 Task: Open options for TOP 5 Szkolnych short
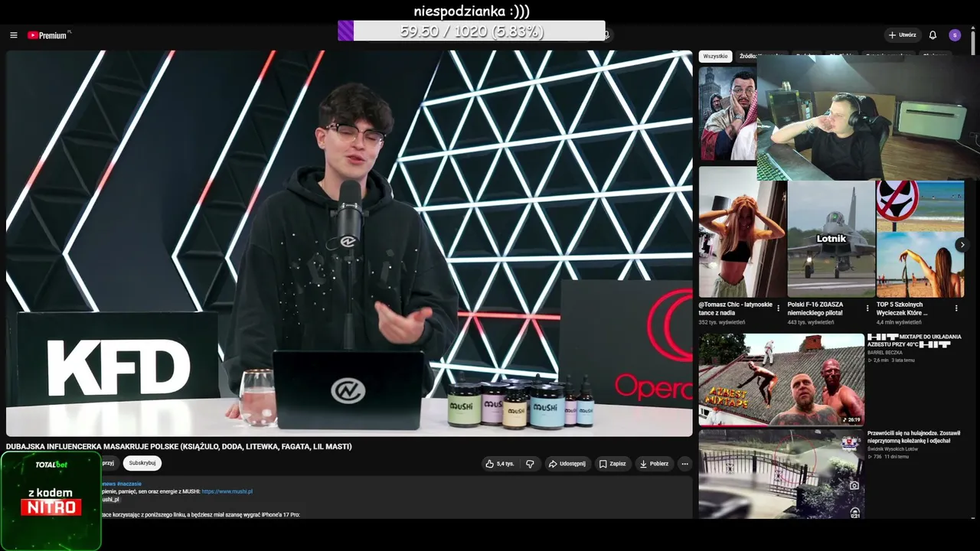[956, 308]
